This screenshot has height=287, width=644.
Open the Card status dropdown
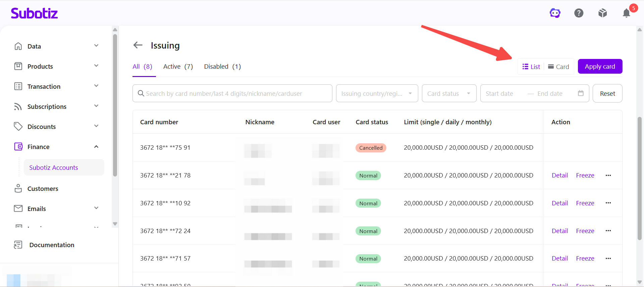tap(449, 93)
